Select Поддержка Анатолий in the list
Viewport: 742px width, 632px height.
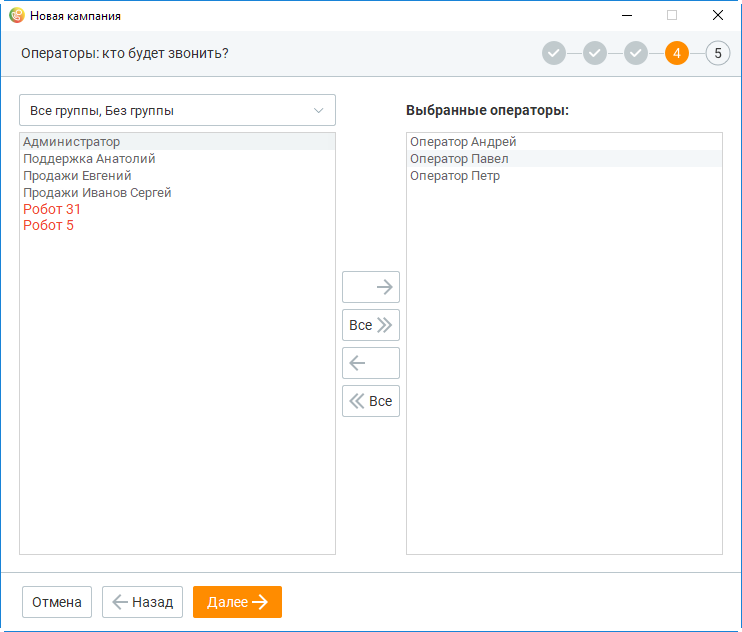coord(177,158)
